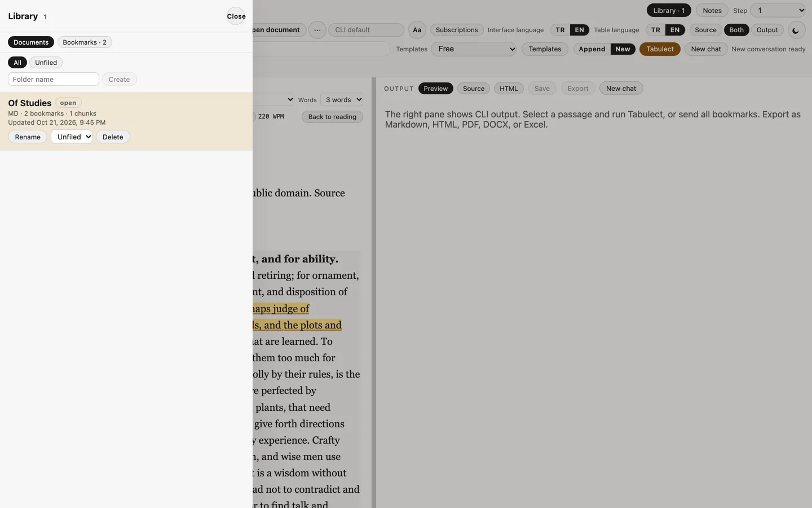
Task: Expand the 3 words dropdown
Action: pos(342,100)
